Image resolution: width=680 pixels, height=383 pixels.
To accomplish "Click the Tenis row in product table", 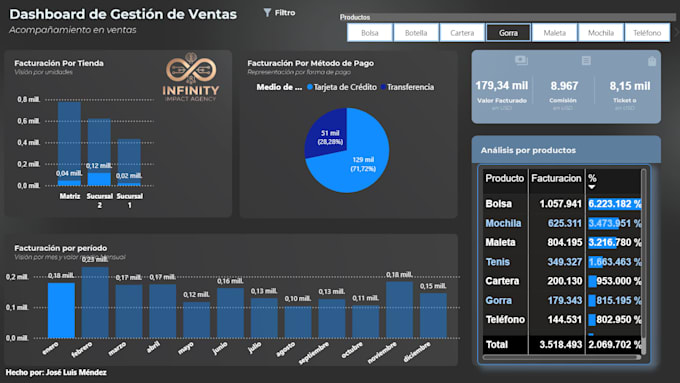I will click(x=562, y=262).
